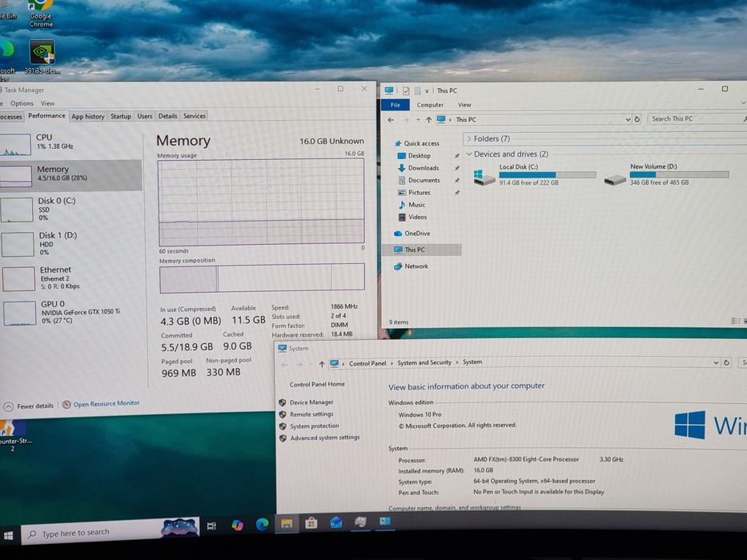
Task: Open System window address dropdown
Action: [716, 363]
